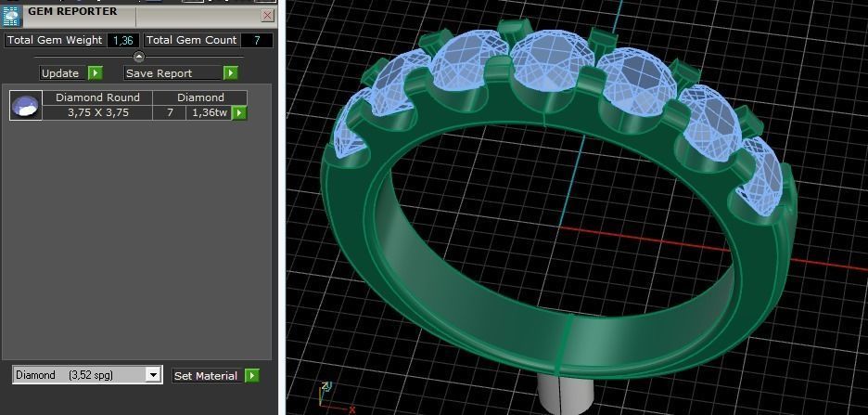Image resolution: width=868 pixels, height=415 pixels.
Task: Close the Gem Reporter panel
Action: point(267,16)
